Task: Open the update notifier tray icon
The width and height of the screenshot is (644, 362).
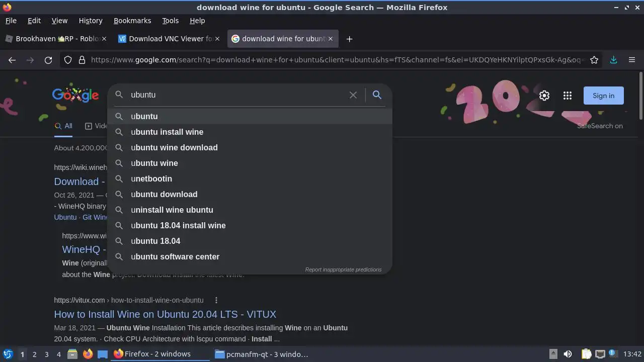Action: [x=613, y=353]
